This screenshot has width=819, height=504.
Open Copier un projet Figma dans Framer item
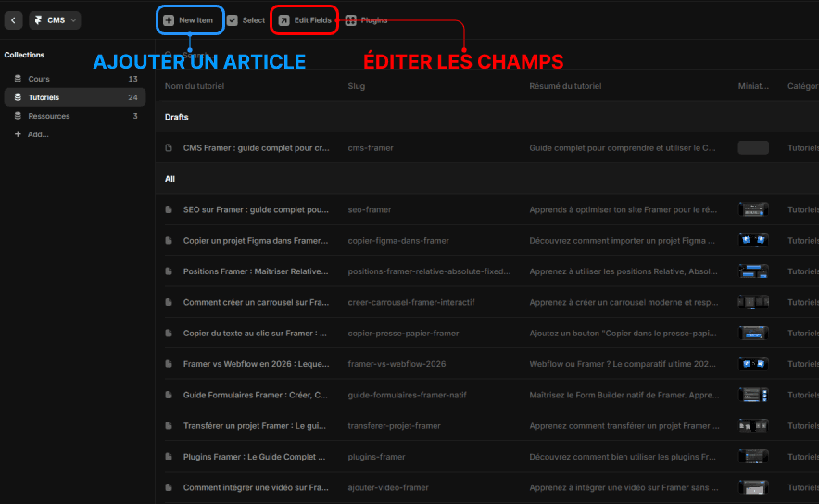(256, 240)
